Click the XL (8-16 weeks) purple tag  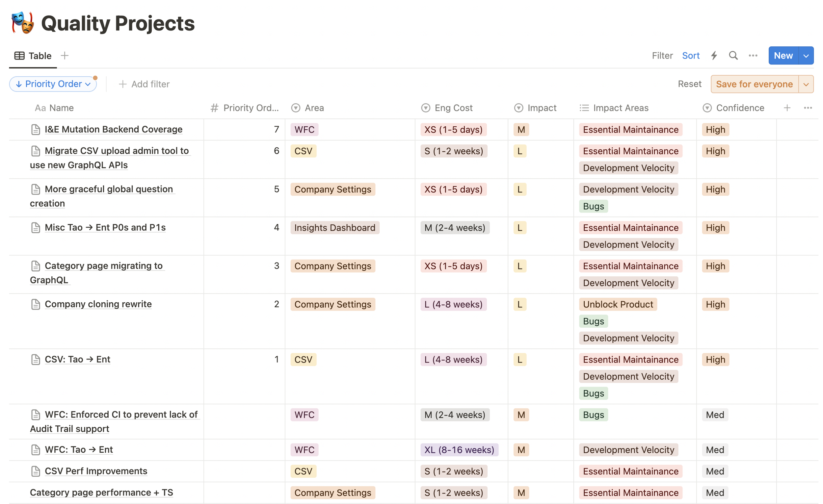point(459,450)
